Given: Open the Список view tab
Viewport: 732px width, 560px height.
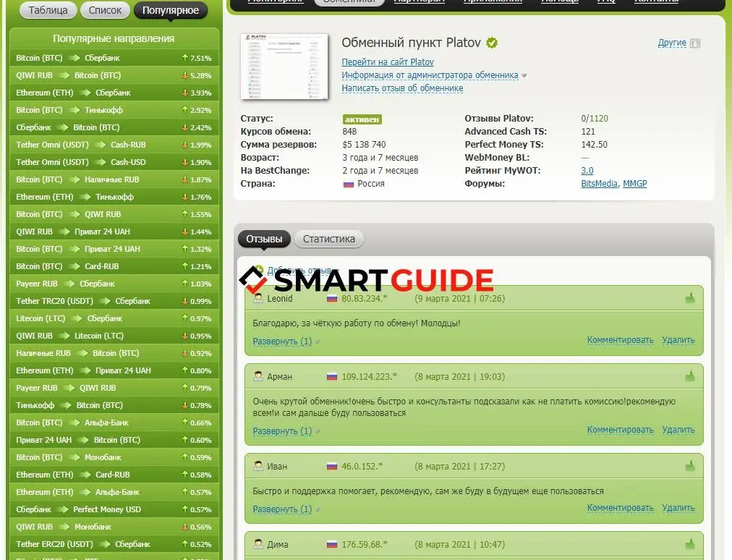Looking at the screenshot, I should [106, 10].
